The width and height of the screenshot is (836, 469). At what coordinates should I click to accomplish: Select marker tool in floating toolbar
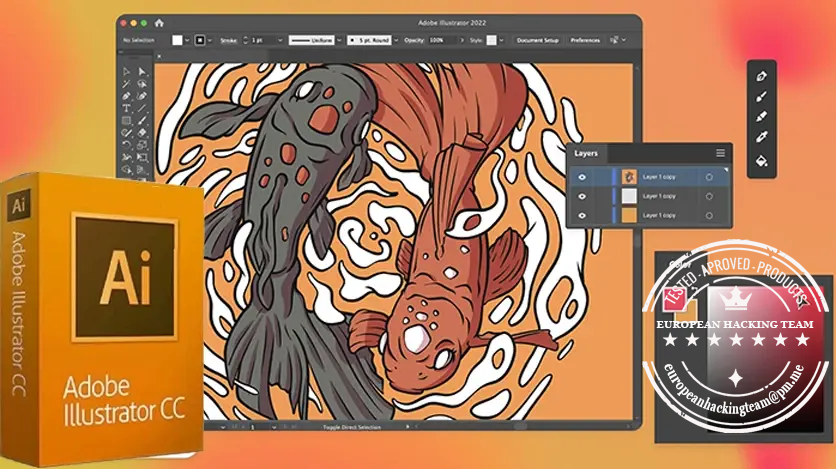[761, 117]
